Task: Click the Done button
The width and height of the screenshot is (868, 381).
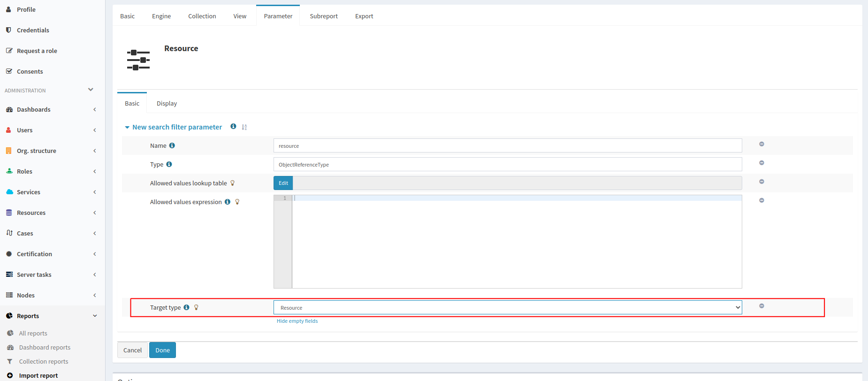Action: point(162,350)
